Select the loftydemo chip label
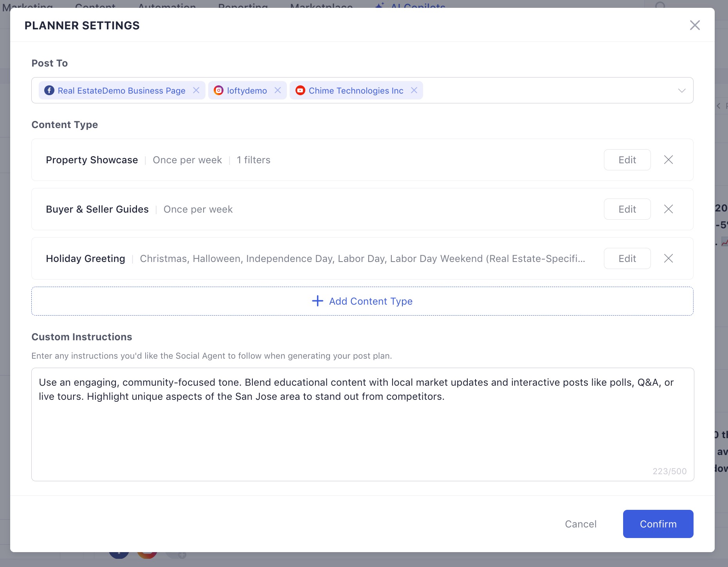Image resolution: width=728 pixels, height=567 pixels. click(x=247, y=90)
